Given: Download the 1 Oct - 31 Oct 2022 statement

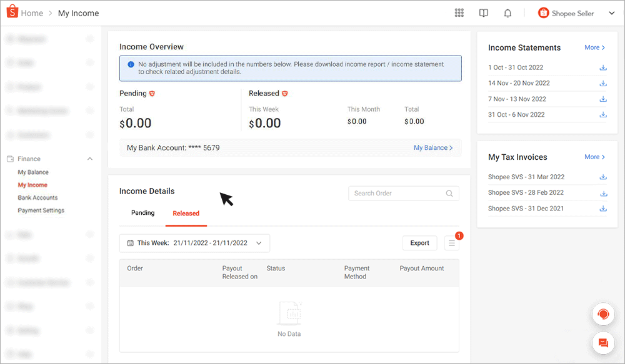Looking at the screenshot, I should 603,67.
